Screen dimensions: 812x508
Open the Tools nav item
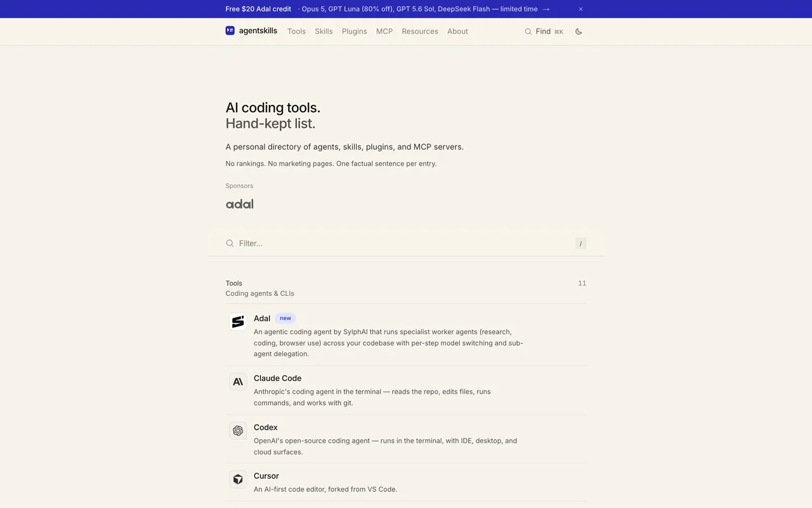[x=296, y=31]
